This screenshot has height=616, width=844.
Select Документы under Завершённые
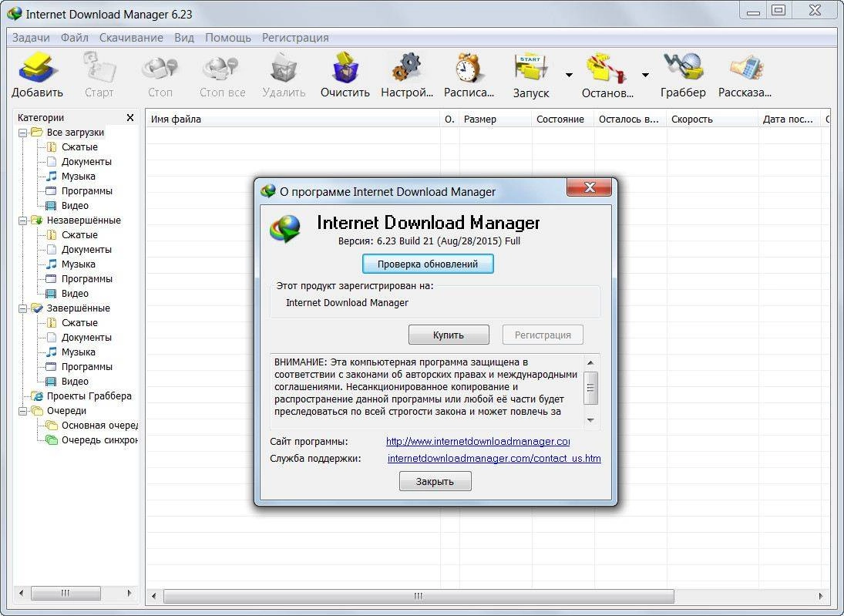pos(86,338)
